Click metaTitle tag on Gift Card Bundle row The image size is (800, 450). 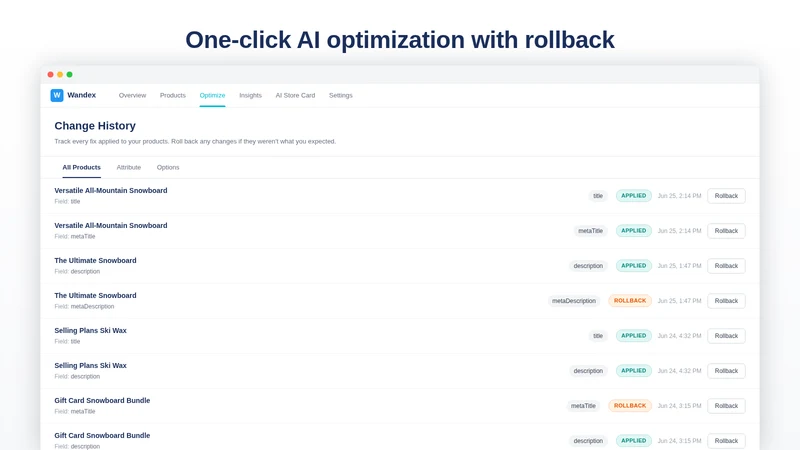583,406
